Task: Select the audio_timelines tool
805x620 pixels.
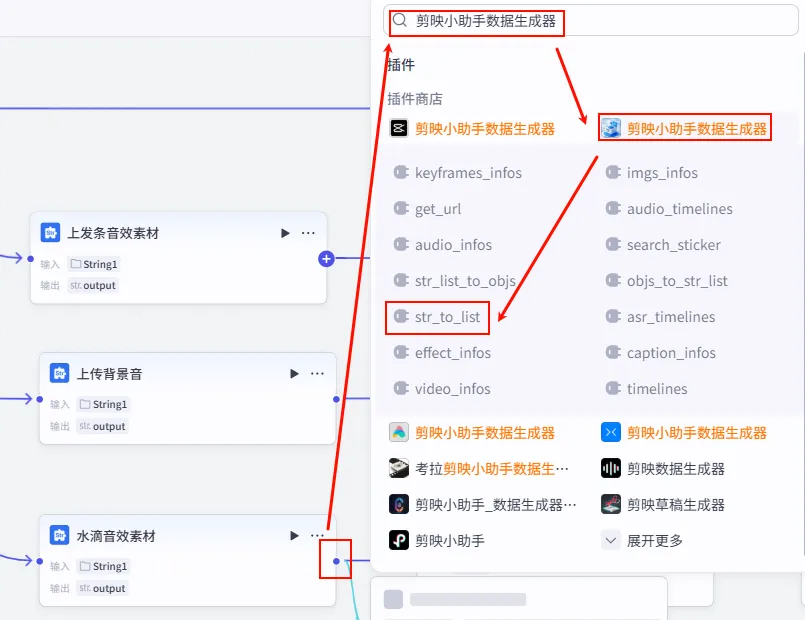Action: click(x=680, y=209)
